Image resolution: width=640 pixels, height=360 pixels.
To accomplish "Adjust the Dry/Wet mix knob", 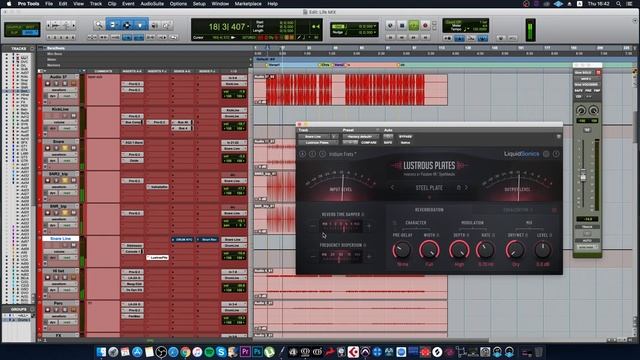I will 516,250.
